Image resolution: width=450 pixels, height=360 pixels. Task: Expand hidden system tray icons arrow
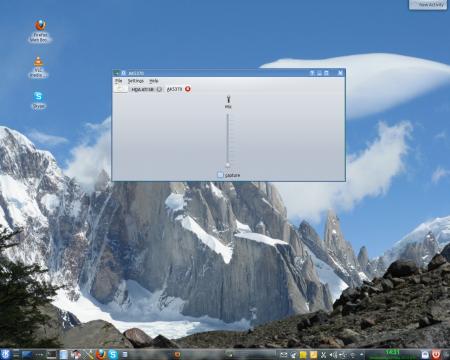(x=362, y=355)
